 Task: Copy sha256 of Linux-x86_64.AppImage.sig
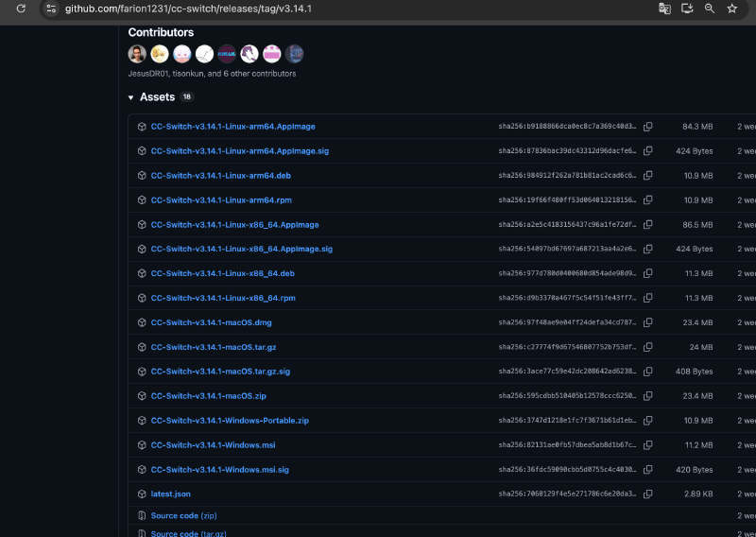[648, 249]
